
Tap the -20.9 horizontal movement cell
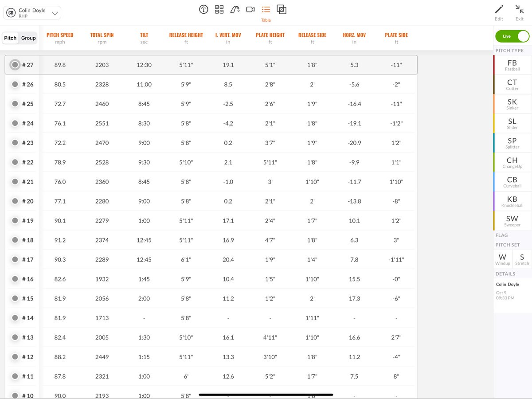click(354, 143)
